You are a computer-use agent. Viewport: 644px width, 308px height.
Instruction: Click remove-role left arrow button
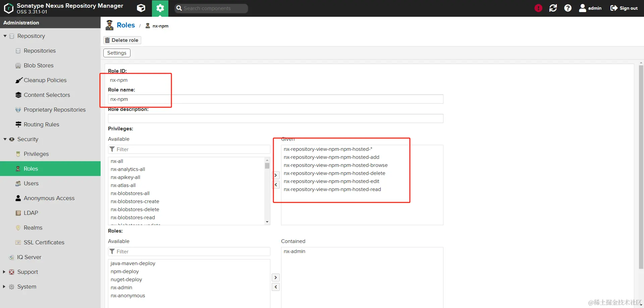pyautogui.click(x=276, y=287)
